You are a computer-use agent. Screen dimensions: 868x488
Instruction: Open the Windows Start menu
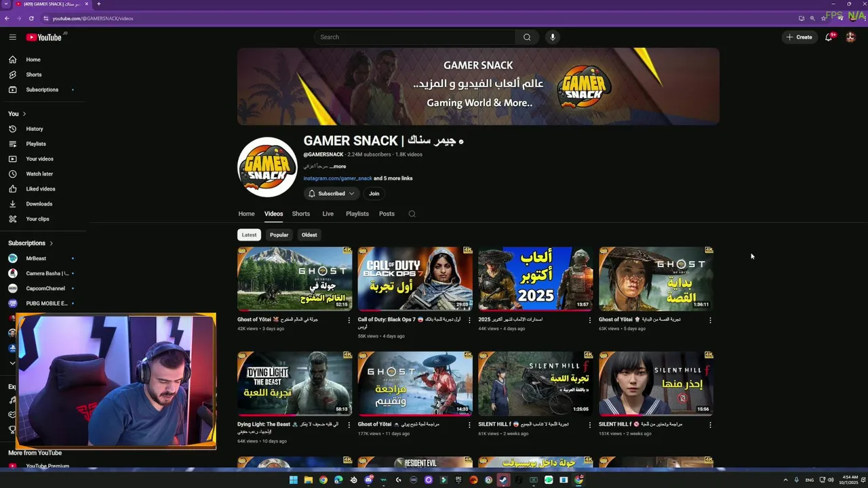pyautogui.click(x=293, y=480)
